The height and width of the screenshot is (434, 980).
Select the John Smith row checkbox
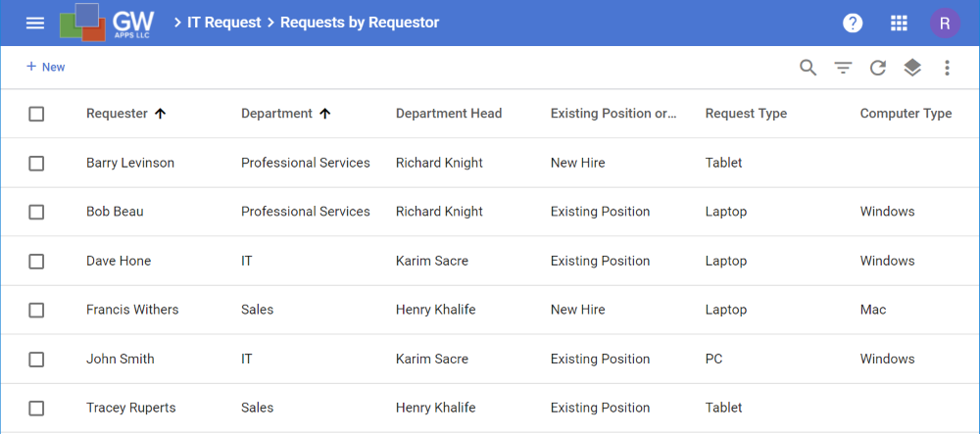[x=36, y=360]
